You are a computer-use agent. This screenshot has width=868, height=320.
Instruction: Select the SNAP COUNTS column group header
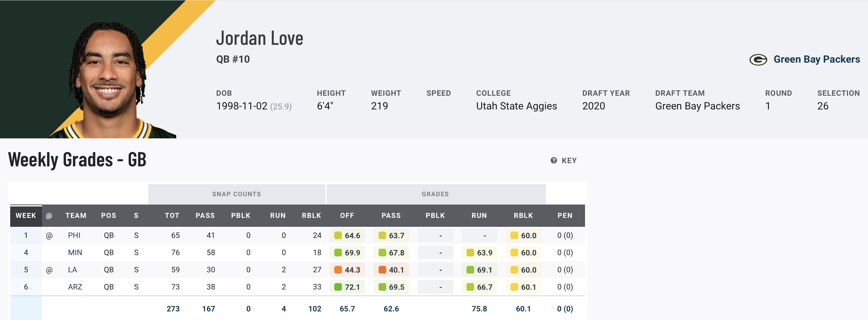point(236,194)
